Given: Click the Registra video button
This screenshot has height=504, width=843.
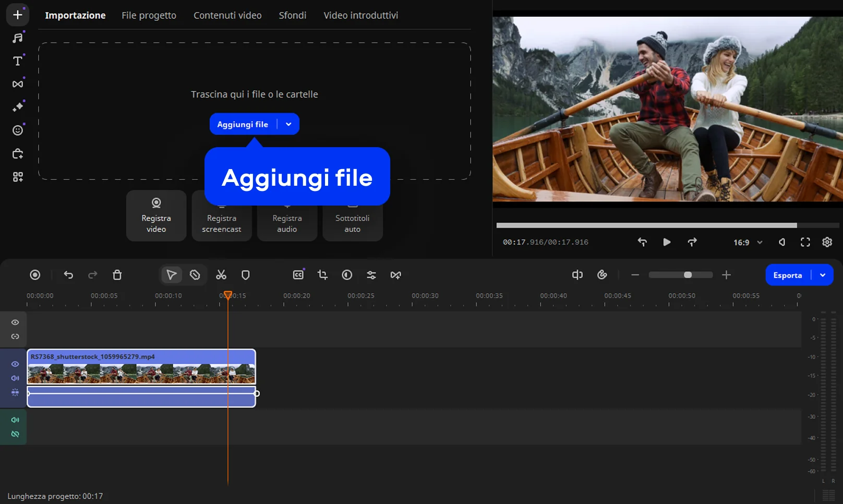Looking at the screenshot, I should click(x=156, y=215).
